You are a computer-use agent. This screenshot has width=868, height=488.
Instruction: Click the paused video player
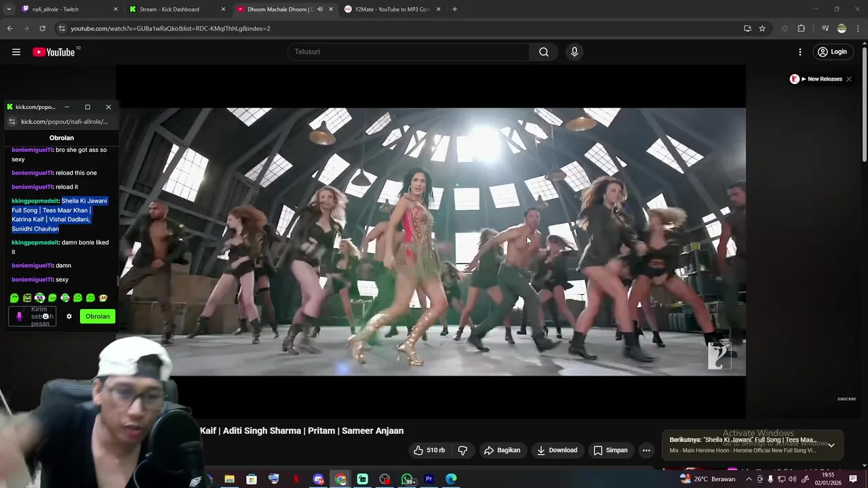pos(431,242)
